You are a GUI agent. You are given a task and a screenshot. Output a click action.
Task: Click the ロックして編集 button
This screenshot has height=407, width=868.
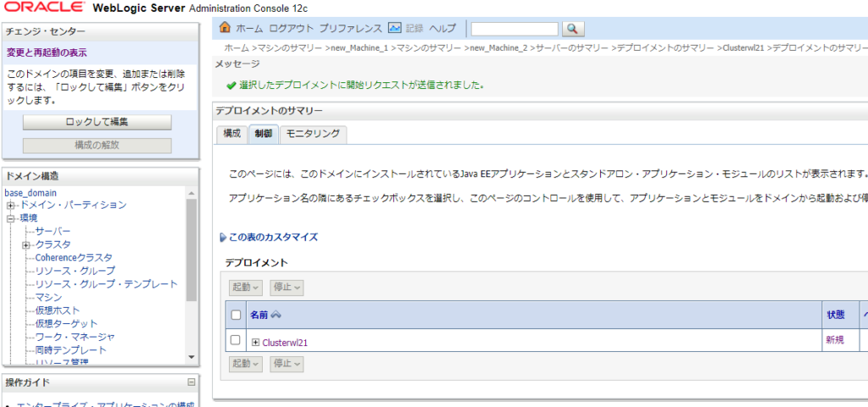pyautogui.click(x=97, y=122)
